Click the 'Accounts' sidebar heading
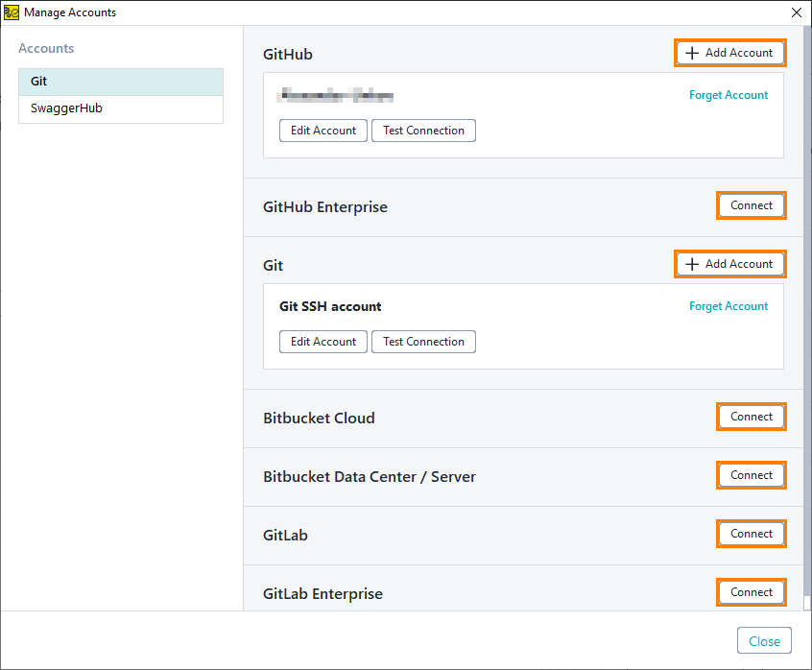 [x=46, y=48]
